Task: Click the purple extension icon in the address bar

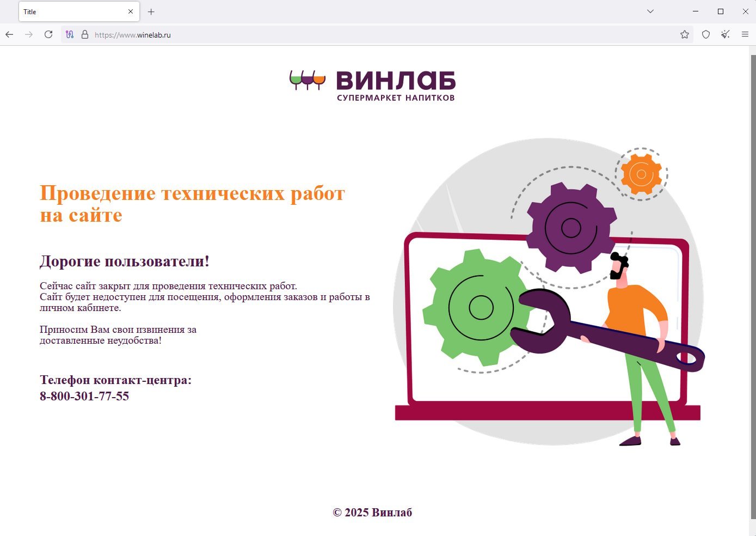Action: (69, 34)
